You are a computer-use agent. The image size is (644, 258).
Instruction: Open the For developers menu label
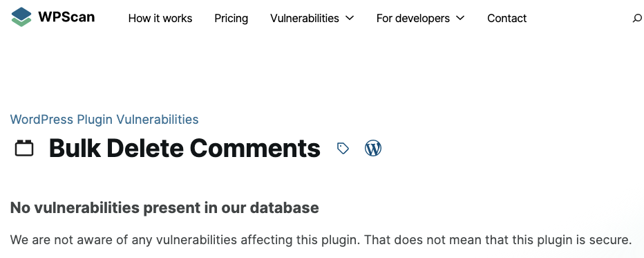pos(413,19)
